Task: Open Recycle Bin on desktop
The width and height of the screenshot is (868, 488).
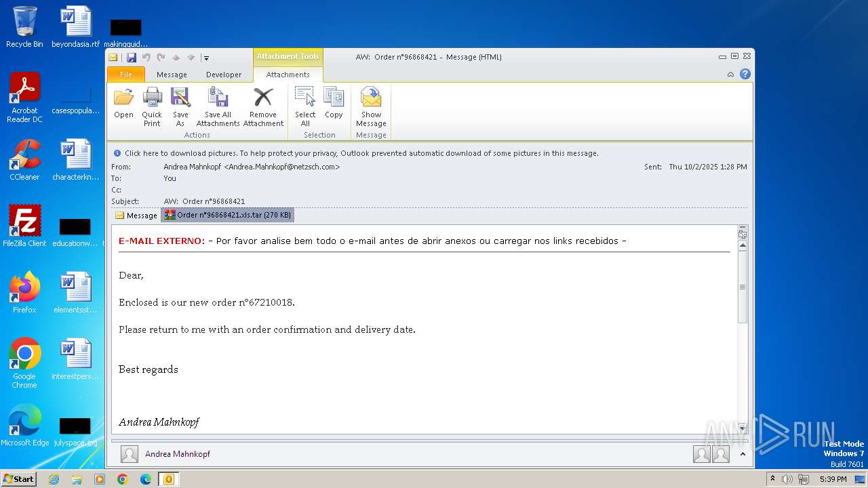Action: point(24,27)
